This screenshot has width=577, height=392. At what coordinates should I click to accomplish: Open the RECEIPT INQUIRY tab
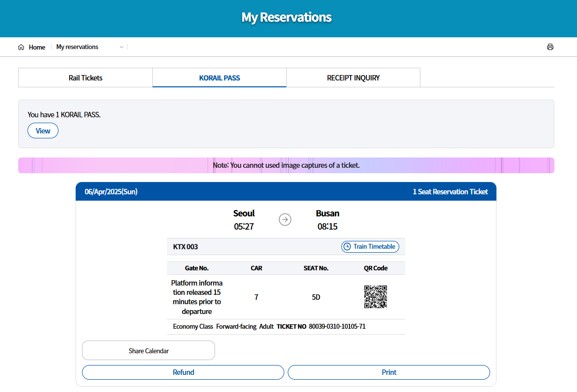coord(353,78)
